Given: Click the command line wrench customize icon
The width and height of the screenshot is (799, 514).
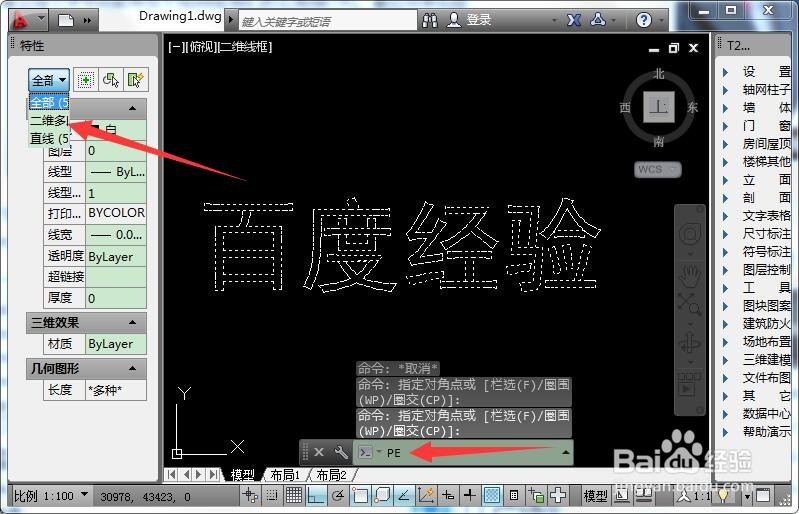Looking at the screenshot, I should point(341,452).
